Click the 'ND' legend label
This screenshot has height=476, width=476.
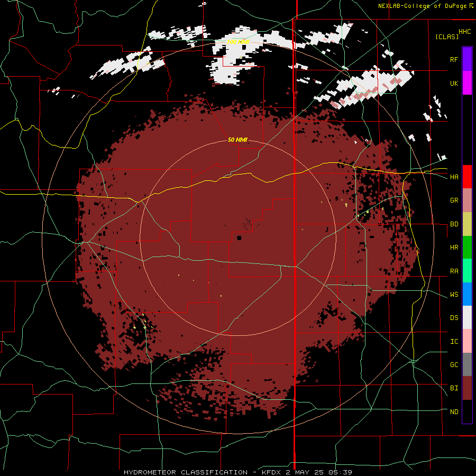click(x=454, y=412)
